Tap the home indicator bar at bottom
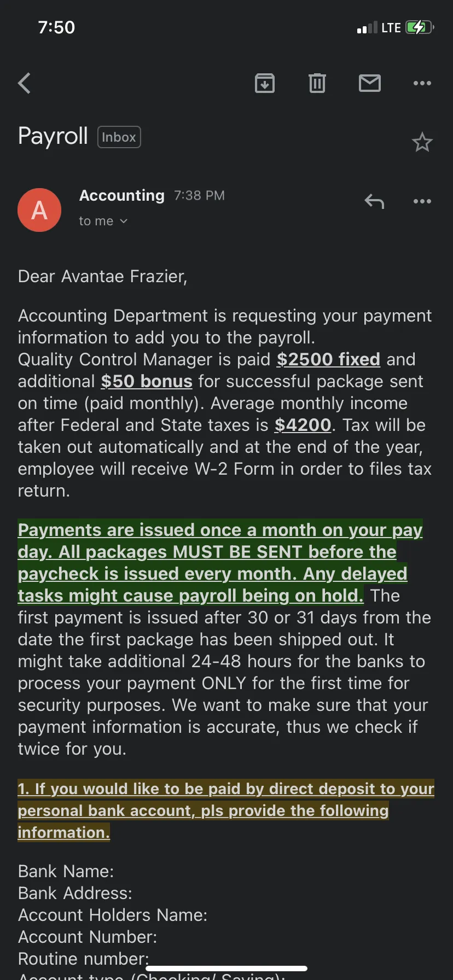This screenshot has height=980, width=453. [x=227, y=969]
